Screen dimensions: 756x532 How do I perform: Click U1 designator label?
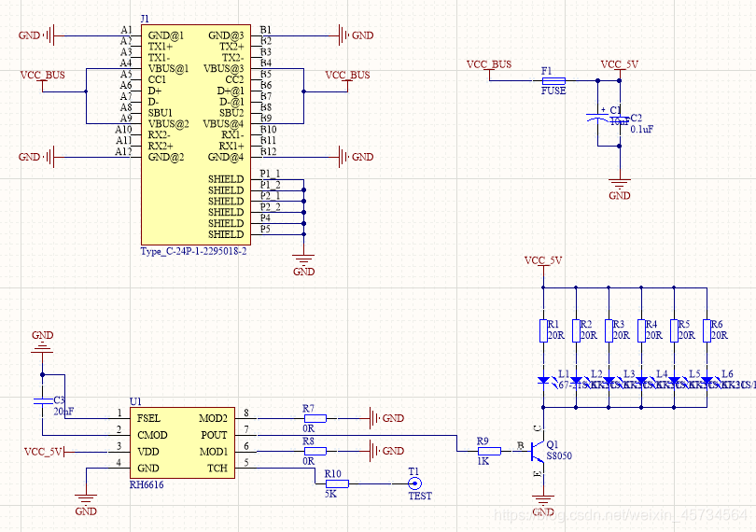135,401
